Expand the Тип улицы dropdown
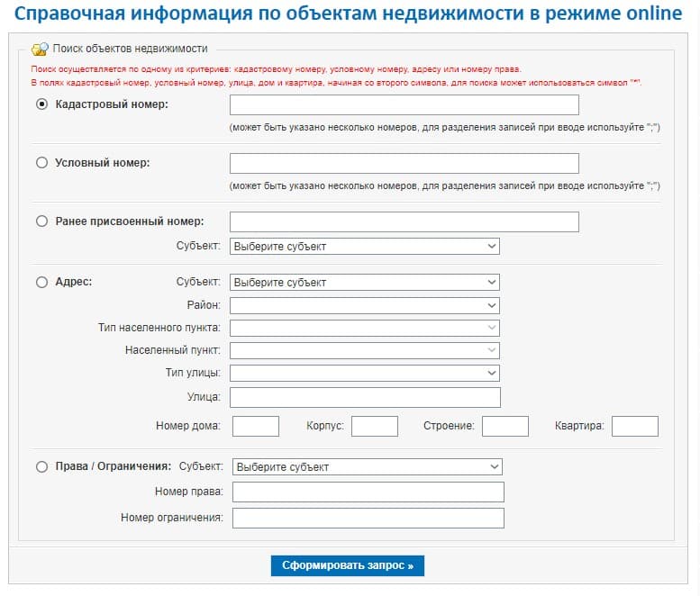Screen dimensions: 700x596 pos(364,373)
